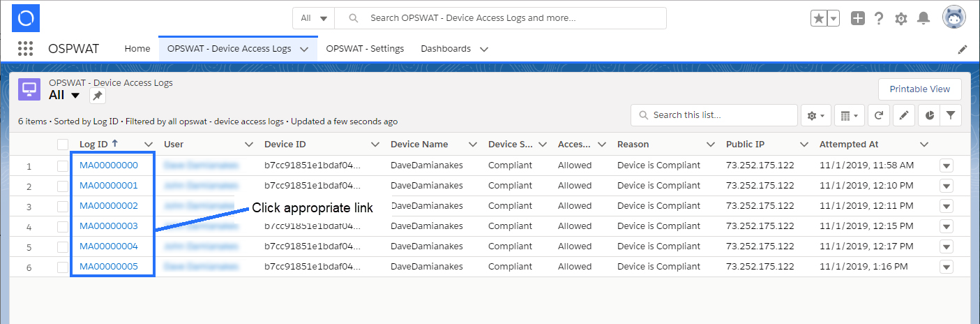
Task: Open Attempted At column chevron menu
Action: click(924, 145)
